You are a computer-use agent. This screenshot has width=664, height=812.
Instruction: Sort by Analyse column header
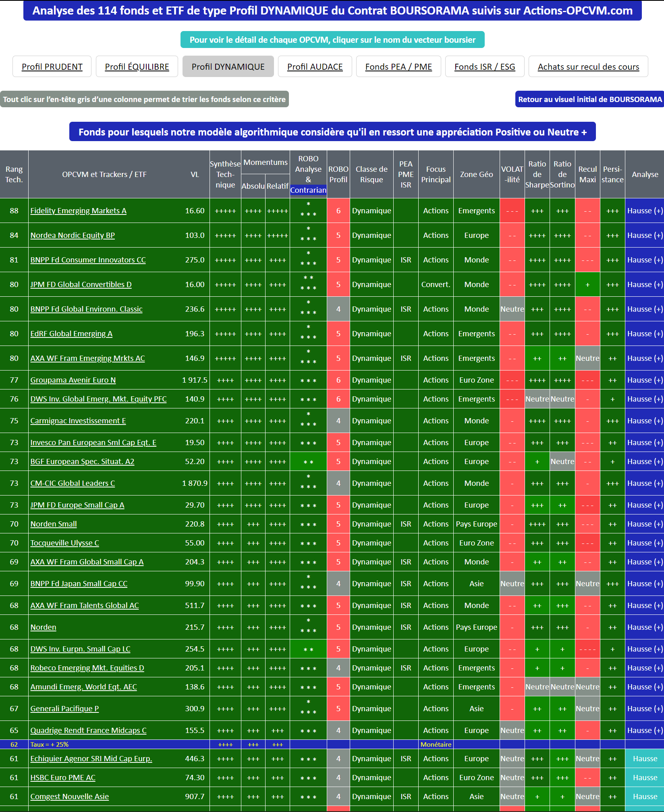[x=645, y=174]
